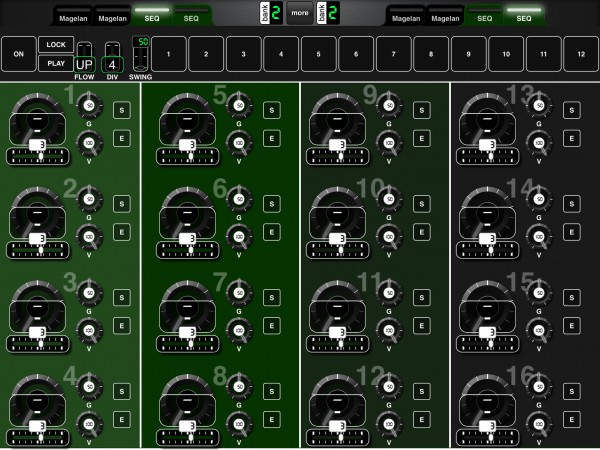Click step 8 large note dial
Image resolution: width=600 pixels, height=450 pixels.
point(187,401)
